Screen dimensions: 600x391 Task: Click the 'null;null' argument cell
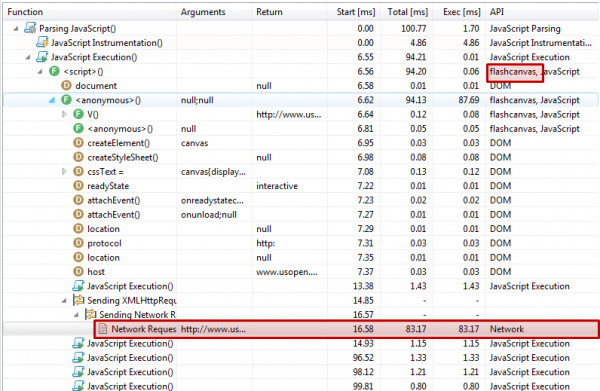point(197,100)
